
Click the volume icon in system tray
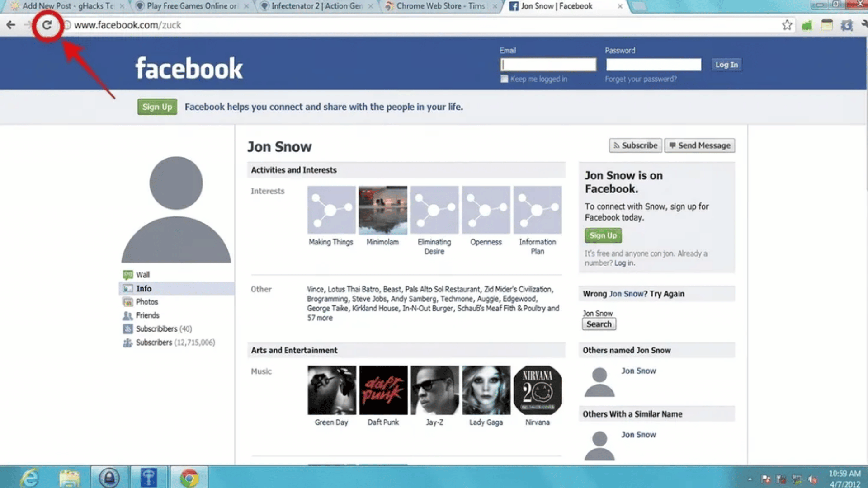812,479
